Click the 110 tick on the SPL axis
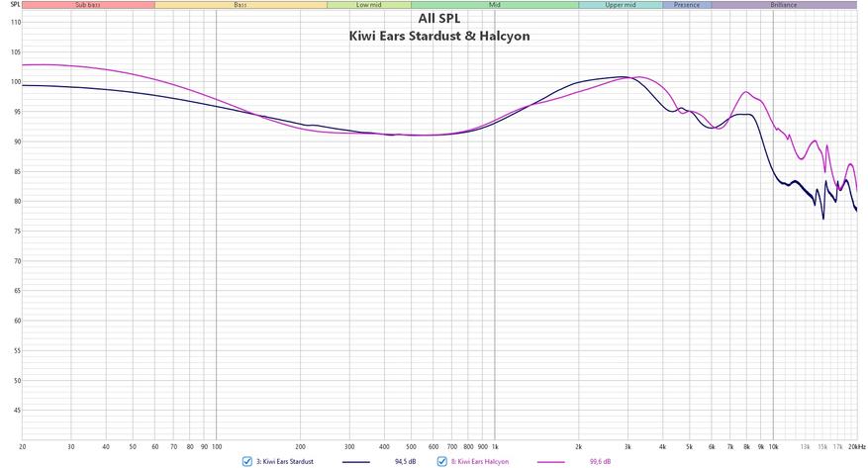 tap(16, 23)
